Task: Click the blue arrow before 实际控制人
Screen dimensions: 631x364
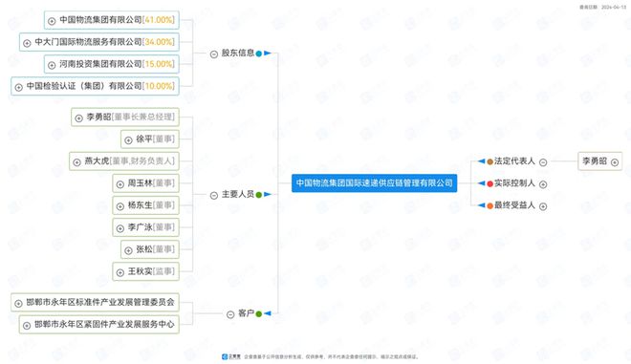Action: pyautogui.click(x=481, y=183)
